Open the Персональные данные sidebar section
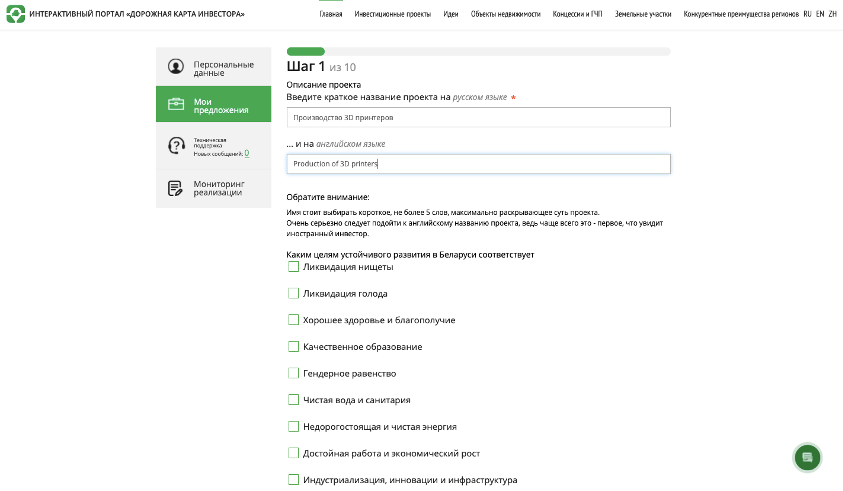 [213, 67]
